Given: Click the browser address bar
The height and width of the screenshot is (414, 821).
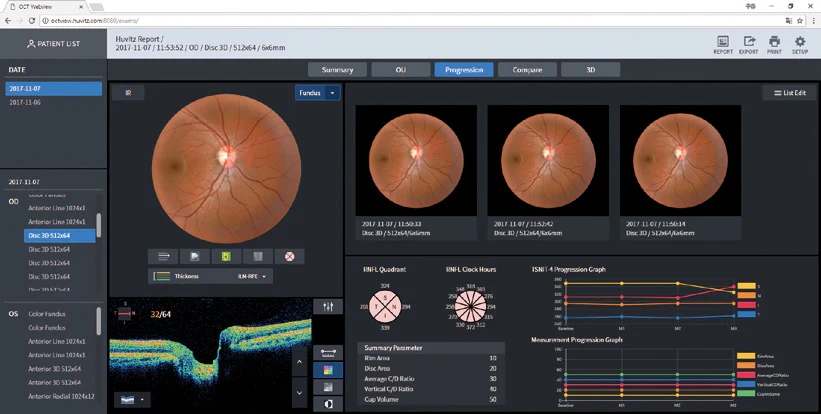Looking at the screenshot, I should tap(411, 20).
